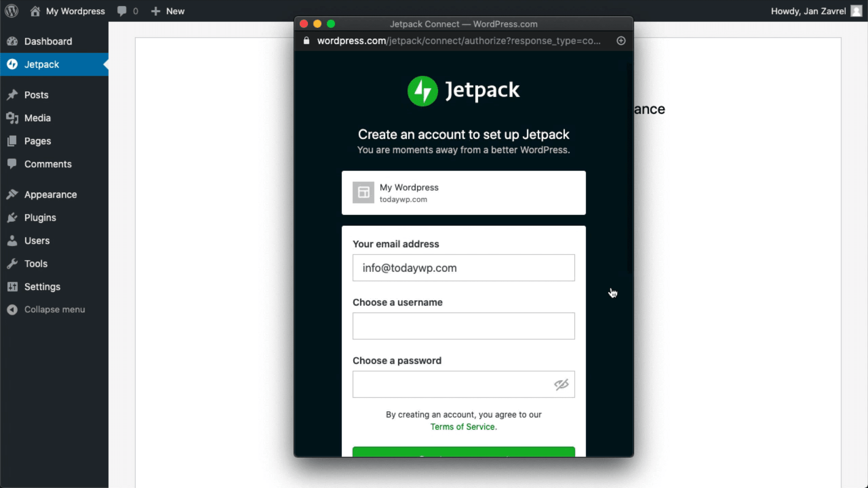Click the green create account button
Screen dimensions: 868x488
pos(463,452)
